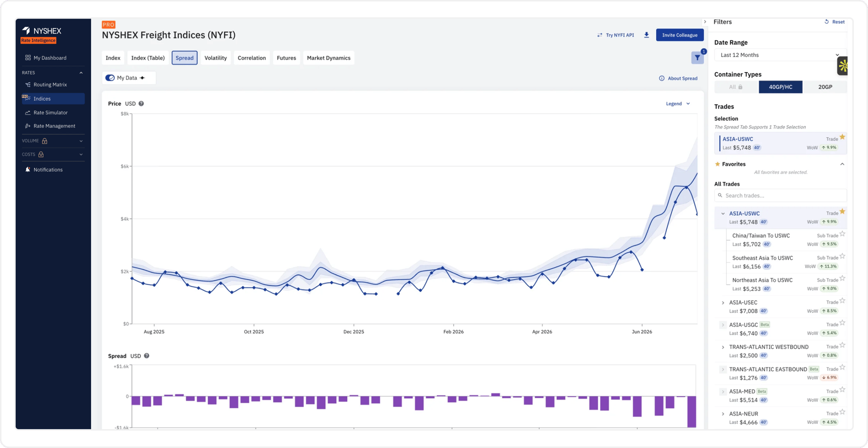The height and width of the screenshot is (448, 868).
Task: Favorite the ASIA-USEC trade star
Action: click(x=842, y=301)
